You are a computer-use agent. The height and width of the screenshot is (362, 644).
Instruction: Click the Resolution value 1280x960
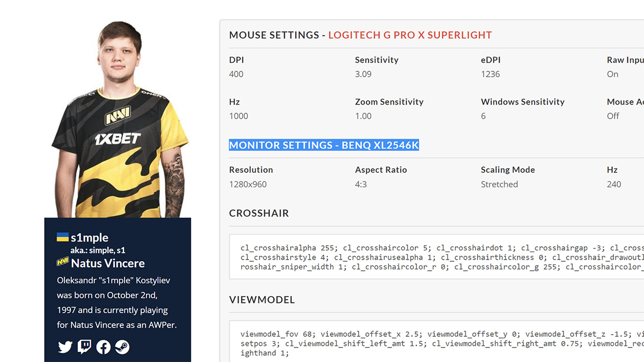point(248,184)
